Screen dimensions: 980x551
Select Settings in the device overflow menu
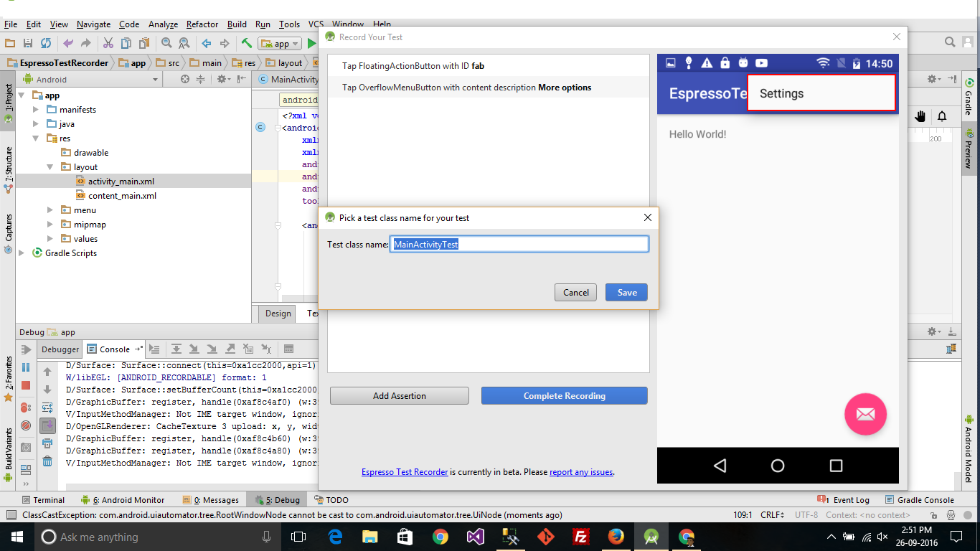pos(821,93)
